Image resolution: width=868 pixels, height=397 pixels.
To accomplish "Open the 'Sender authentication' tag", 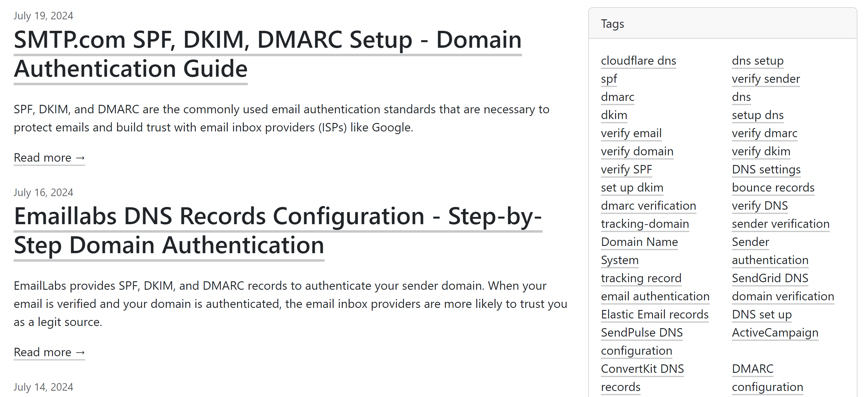I will click(x=770, y=252).
